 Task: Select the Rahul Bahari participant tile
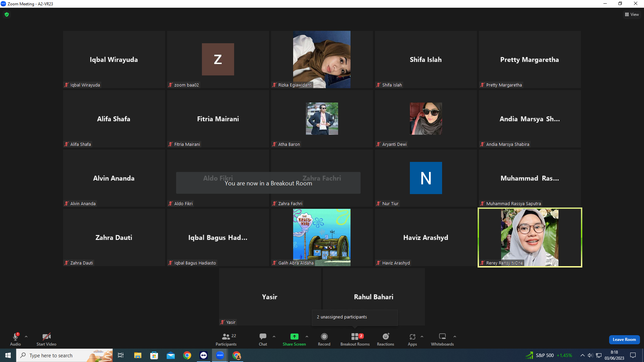coord(374,297)
